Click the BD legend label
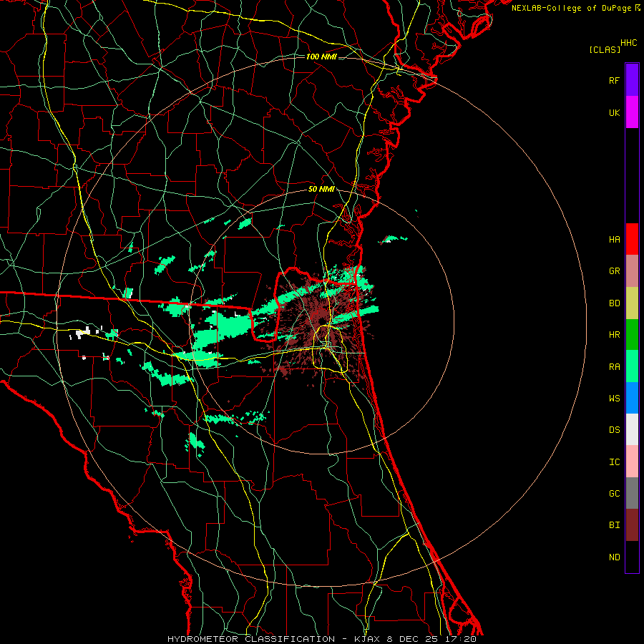Viewport: 644px width, 644px height. click(x=614, y=303)
